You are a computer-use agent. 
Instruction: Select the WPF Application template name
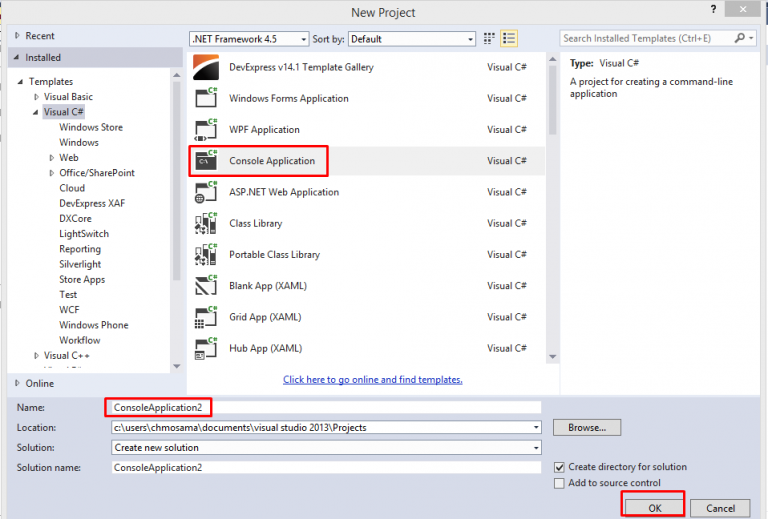264,130
